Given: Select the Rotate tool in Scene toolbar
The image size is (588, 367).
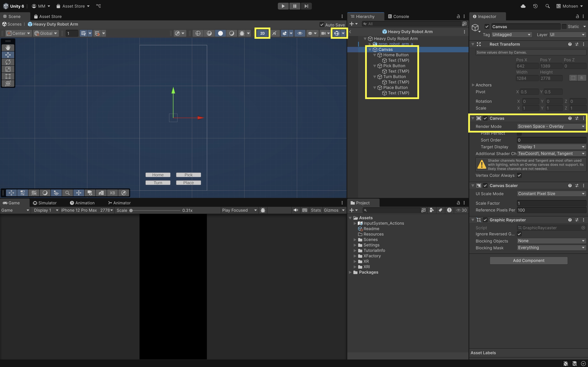Looking at the screenshot, I should [8, 62].
